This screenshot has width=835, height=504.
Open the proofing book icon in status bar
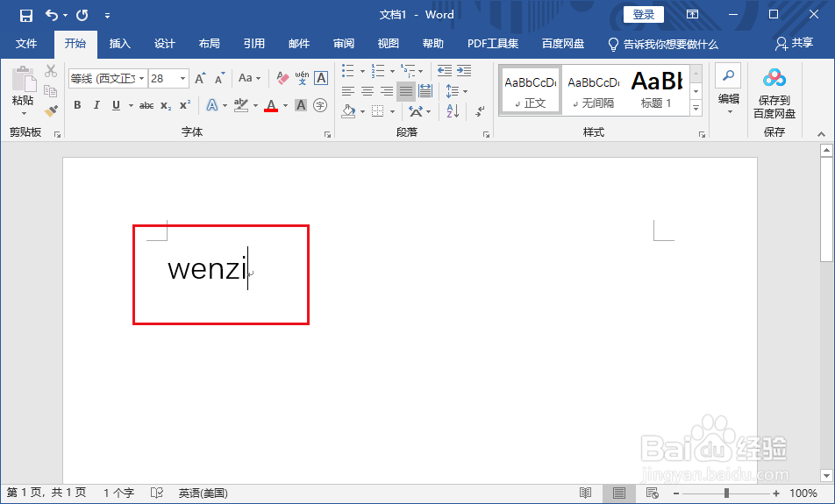tap(157, 493)
